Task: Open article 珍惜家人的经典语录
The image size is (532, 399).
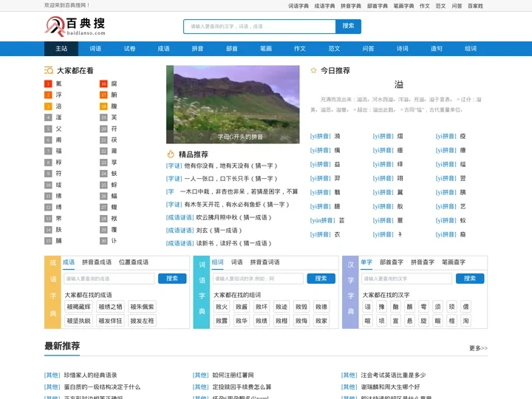Action: click(90, 375)
